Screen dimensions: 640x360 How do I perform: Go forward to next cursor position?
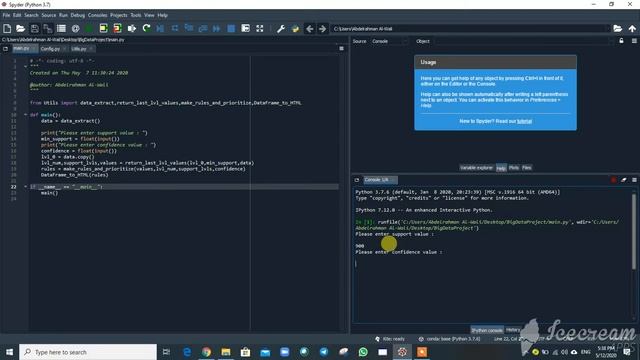click(x=322, y=29)
